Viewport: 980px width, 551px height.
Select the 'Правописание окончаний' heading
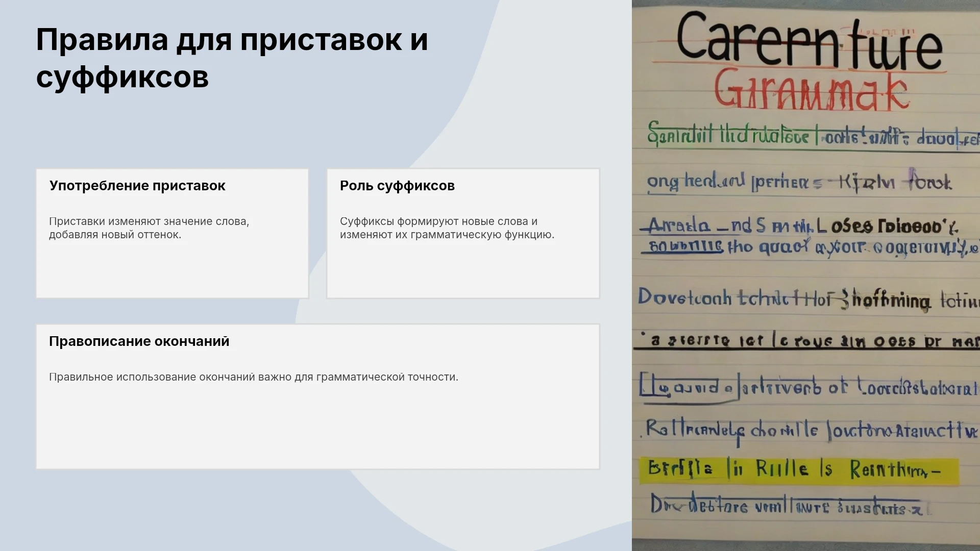pyautogui.click(x=139, y=341)
